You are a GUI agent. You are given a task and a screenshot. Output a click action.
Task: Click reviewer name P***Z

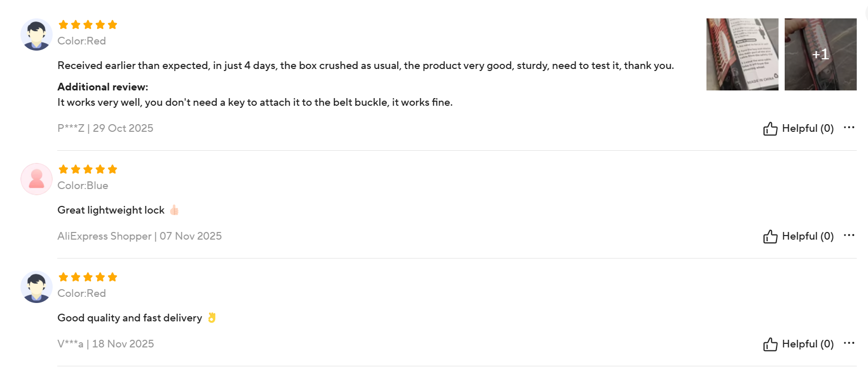pos(71,128)
